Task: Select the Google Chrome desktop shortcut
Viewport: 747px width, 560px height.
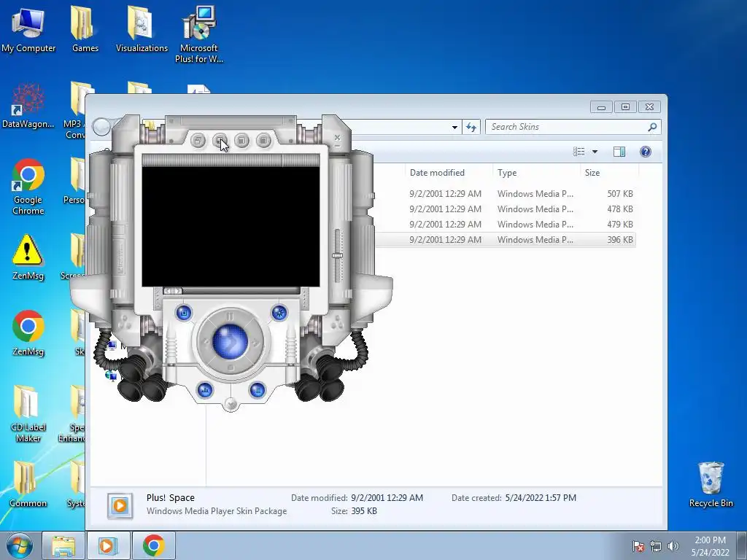Action: point(28,187)
